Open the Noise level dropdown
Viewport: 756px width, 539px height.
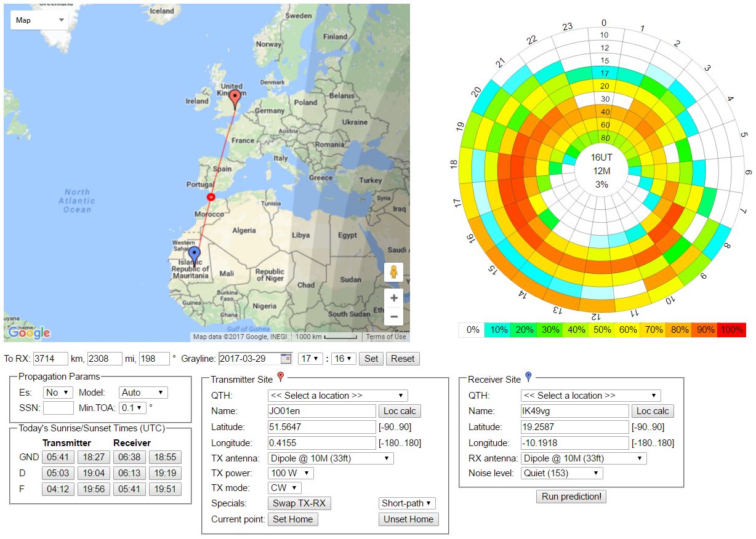click(561, 473)
